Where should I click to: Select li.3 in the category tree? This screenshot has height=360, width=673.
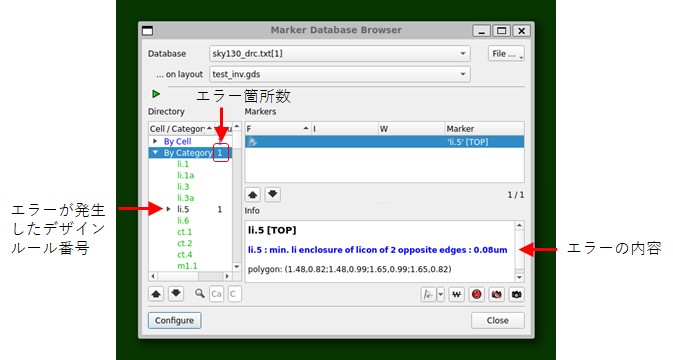pos(183,187)
